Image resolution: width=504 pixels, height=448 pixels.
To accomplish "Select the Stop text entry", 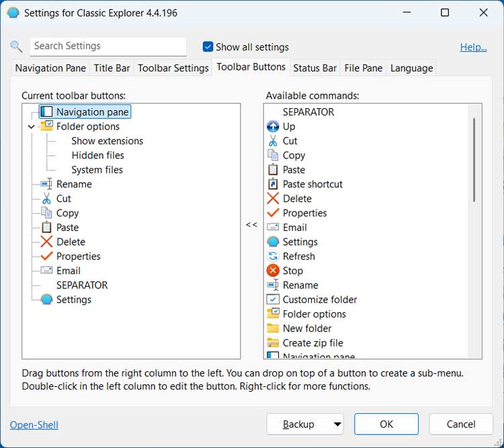I will pyautogui.click(x=292, y=271).
